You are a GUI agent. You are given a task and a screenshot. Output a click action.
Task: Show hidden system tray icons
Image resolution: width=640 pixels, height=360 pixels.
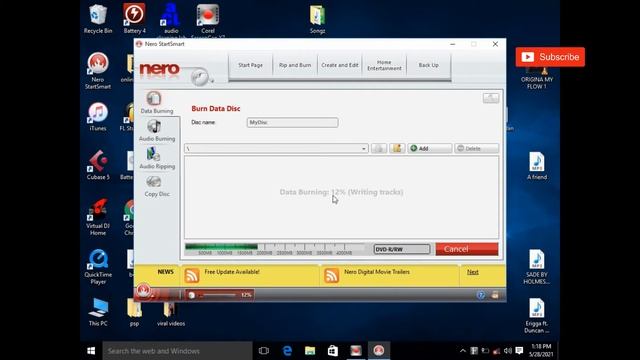coord(462,351)
